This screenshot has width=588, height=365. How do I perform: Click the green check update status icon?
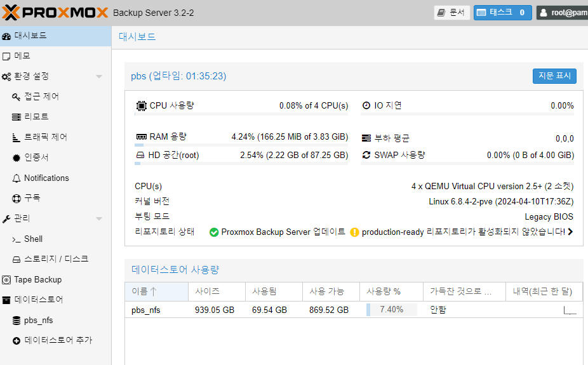tap(214, 232)
